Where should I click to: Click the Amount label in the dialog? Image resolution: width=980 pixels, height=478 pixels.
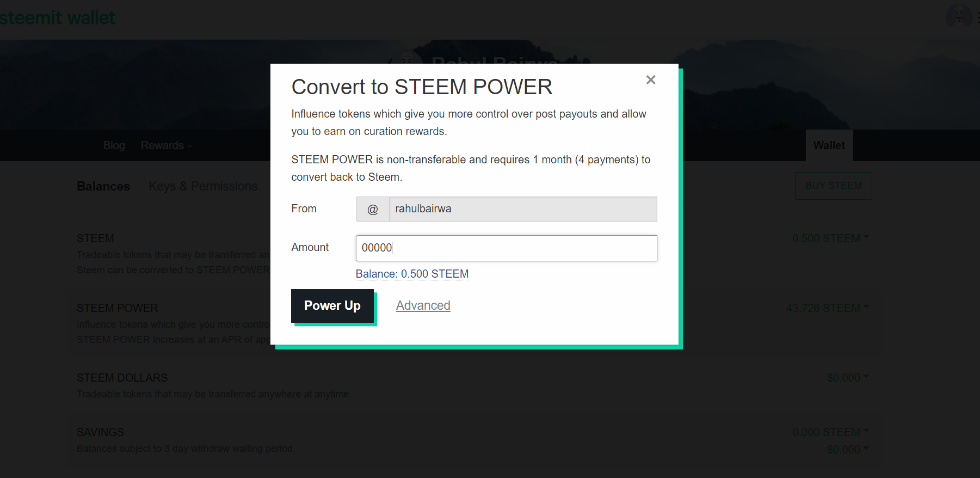pyautogui.click(x=310, y=247)
